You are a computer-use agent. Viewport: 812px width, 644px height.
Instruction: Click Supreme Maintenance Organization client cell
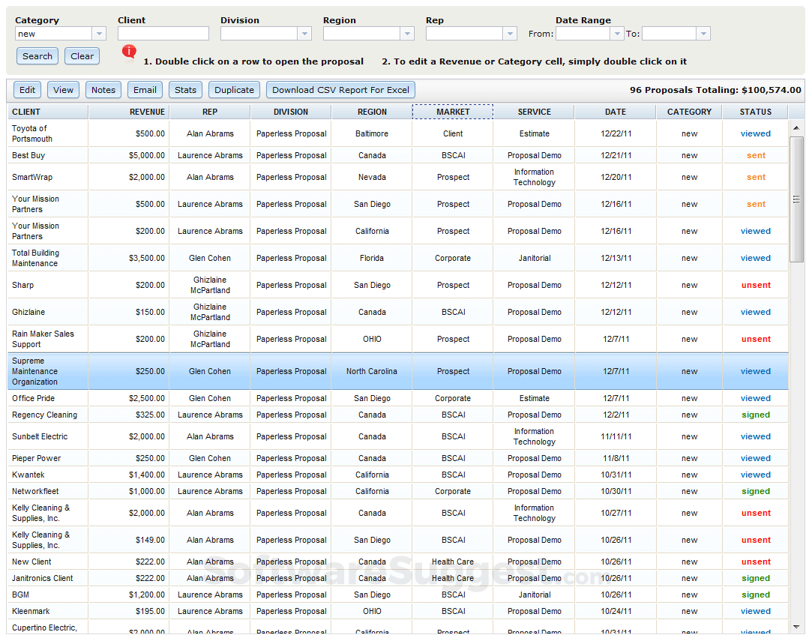click(x=48, y=371)
